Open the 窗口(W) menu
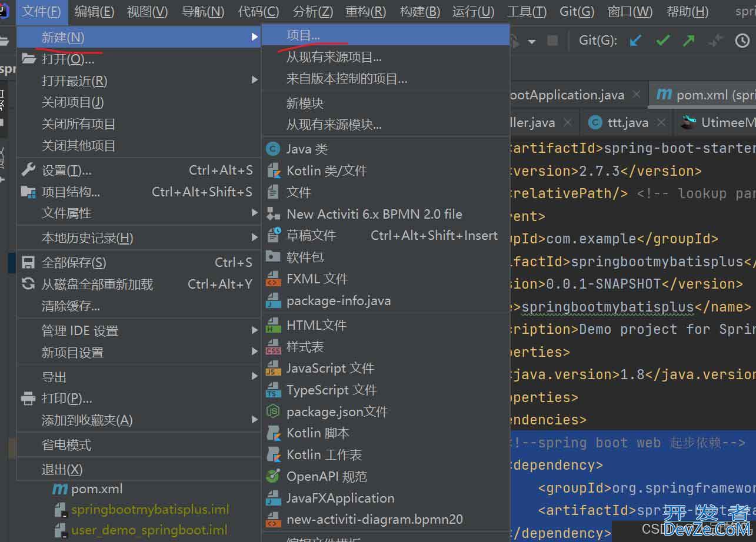Image resolution: width=756 pixels, height=542 pixels. [x=630, y=11]
